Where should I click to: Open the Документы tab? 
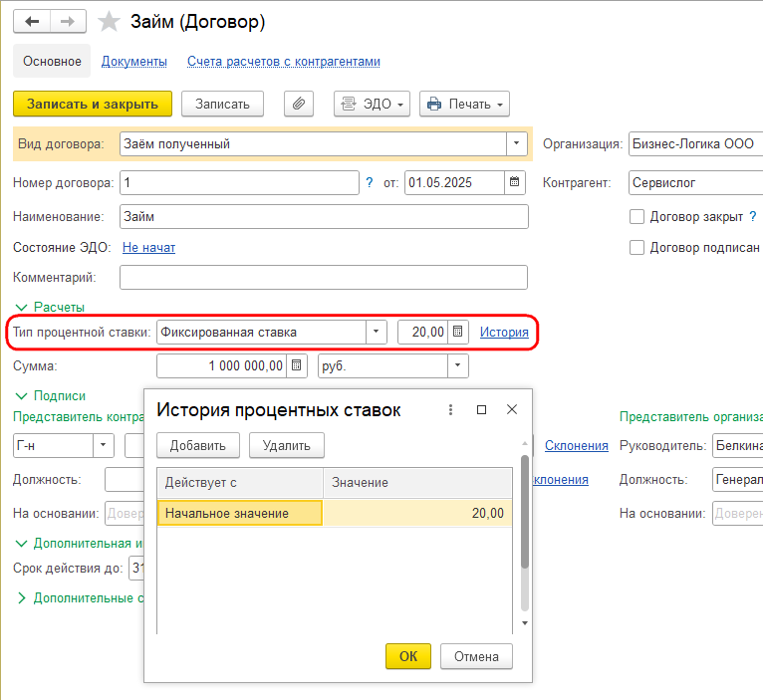[x=133, y=62]
